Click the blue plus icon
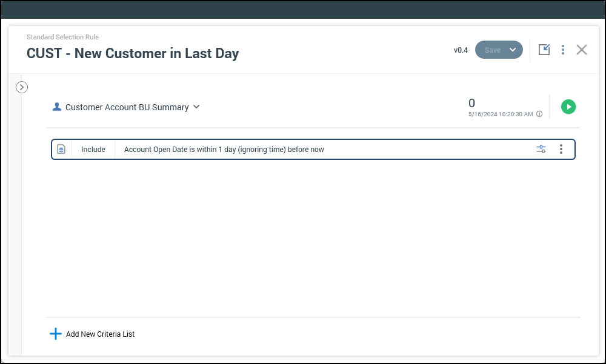The image size is (606, 364). (x=55, y=334)
